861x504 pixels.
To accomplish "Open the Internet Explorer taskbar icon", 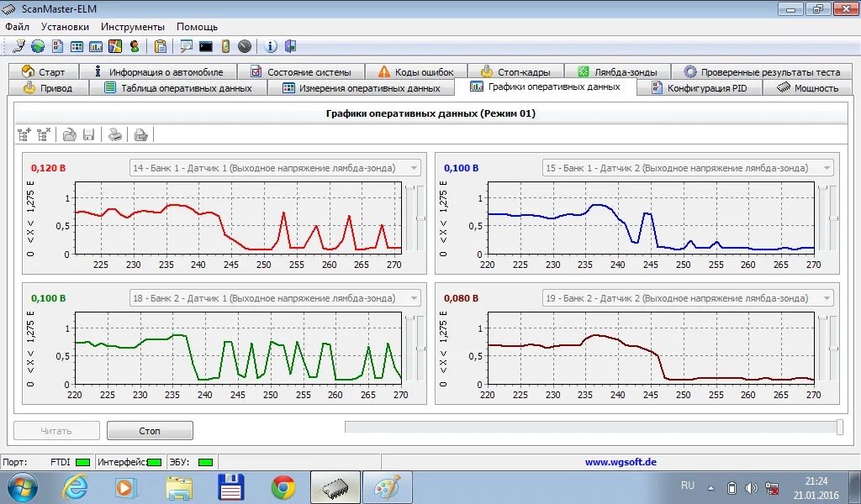I will coord(75,487).
